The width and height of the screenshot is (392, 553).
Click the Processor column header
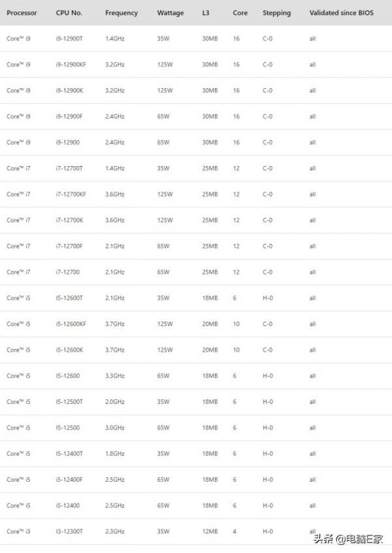tap(22, 13)
